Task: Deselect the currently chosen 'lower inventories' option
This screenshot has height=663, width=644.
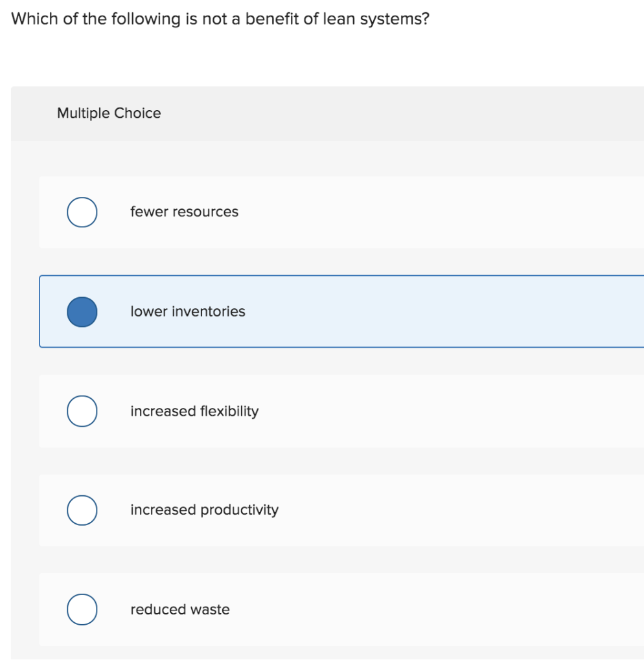Action: pos(82,311)
